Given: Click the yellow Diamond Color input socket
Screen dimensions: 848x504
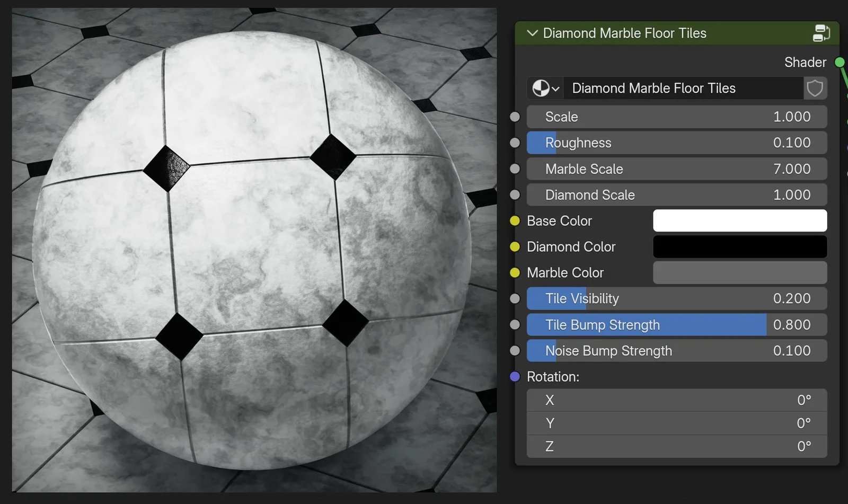Looking at the screenshot, I should pos(515,246).
